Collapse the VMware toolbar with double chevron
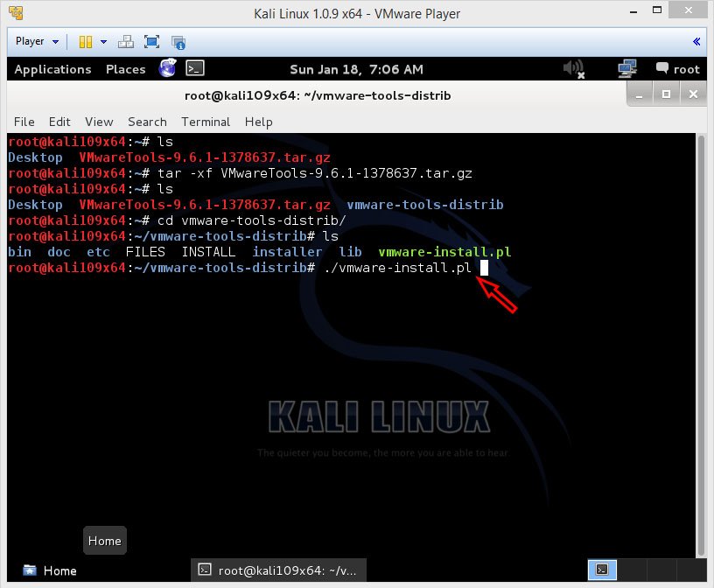The height and width of the screenshot is (588, 714). (x=696, y=42)
